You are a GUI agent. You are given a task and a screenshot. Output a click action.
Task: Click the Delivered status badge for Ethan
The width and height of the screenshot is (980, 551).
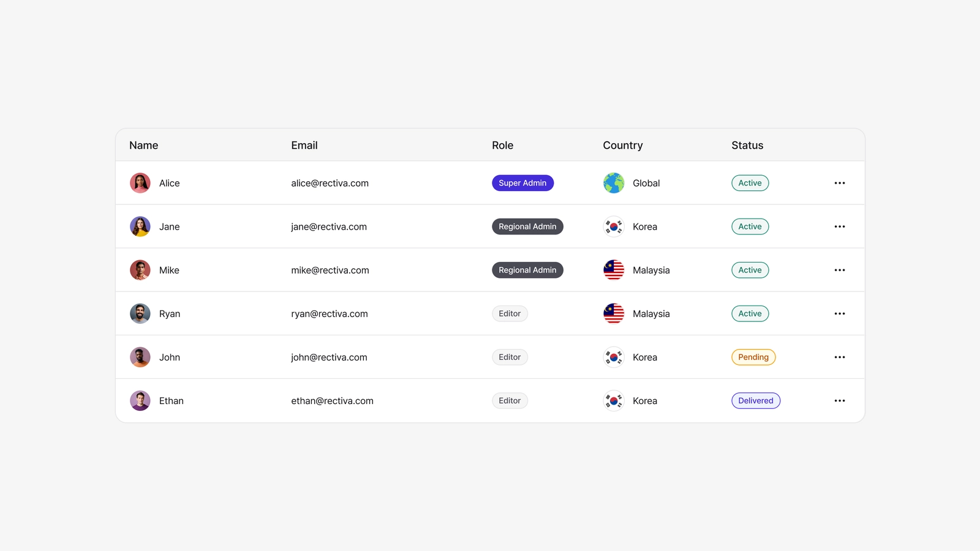[x=756, y=400]
